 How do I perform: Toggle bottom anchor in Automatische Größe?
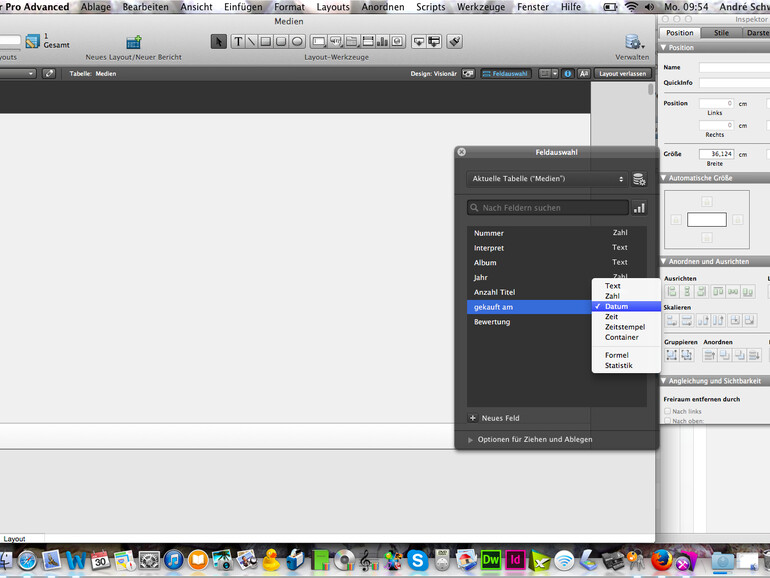coord(707,238)
